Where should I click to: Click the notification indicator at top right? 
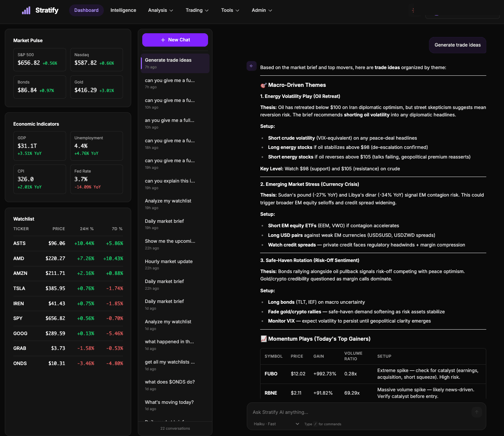tap(413, 10)
